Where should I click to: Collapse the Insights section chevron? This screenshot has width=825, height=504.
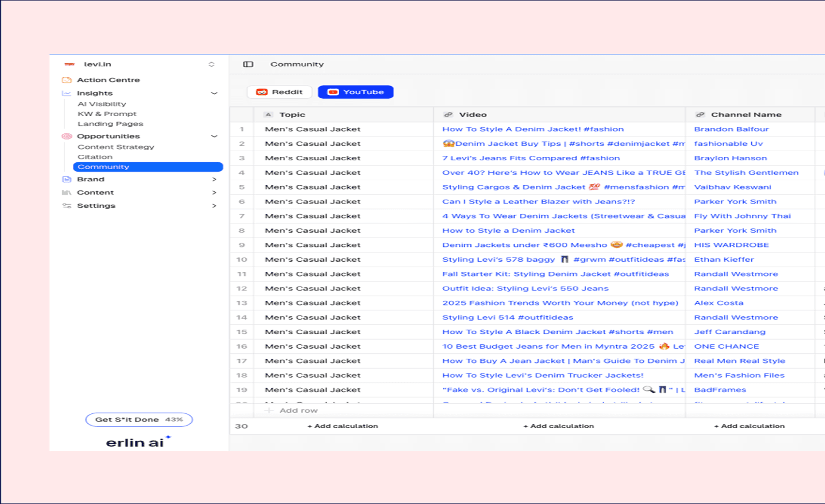point(214,93)
